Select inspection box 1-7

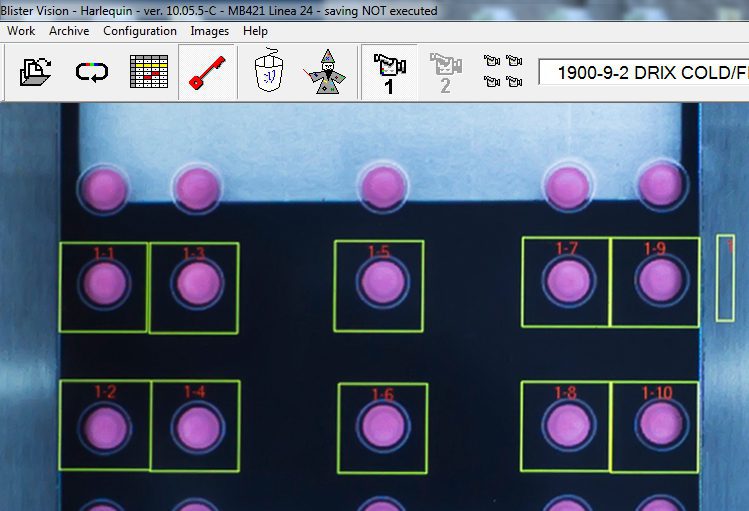[566, 282]
